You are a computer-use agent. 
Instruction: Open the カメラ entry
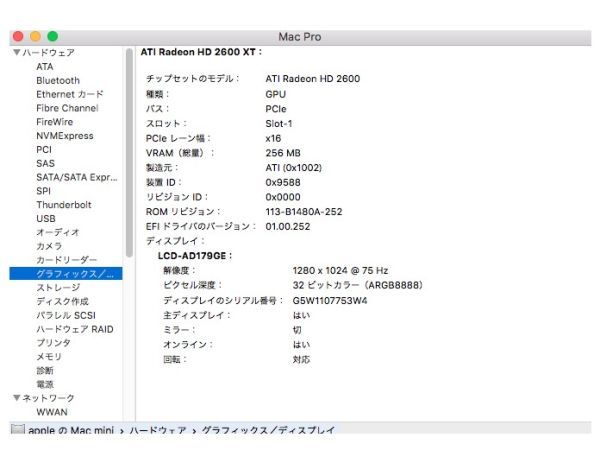[49, 246]
